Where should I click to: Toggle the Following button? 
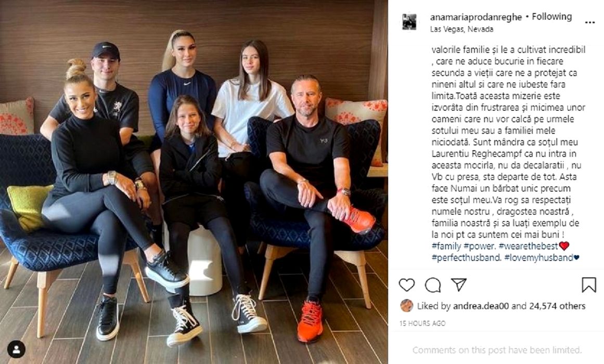551,17
